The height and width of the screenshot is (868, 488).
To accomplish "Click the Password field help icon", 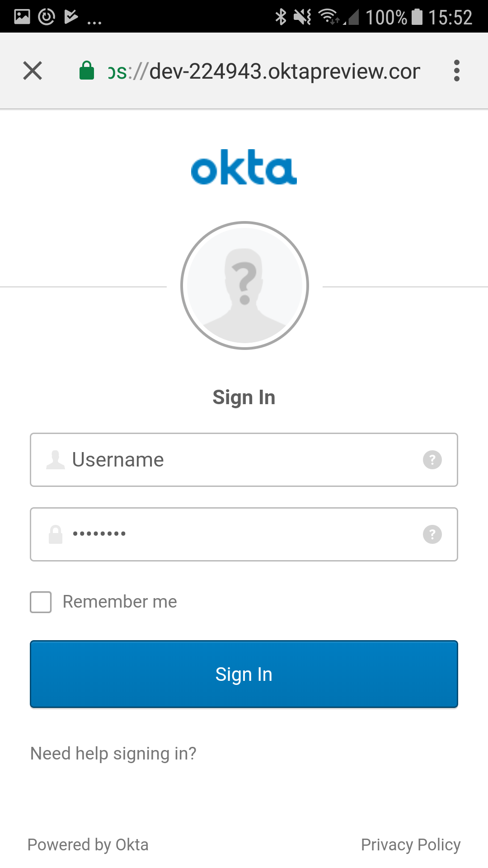I will tap(432, 534).
